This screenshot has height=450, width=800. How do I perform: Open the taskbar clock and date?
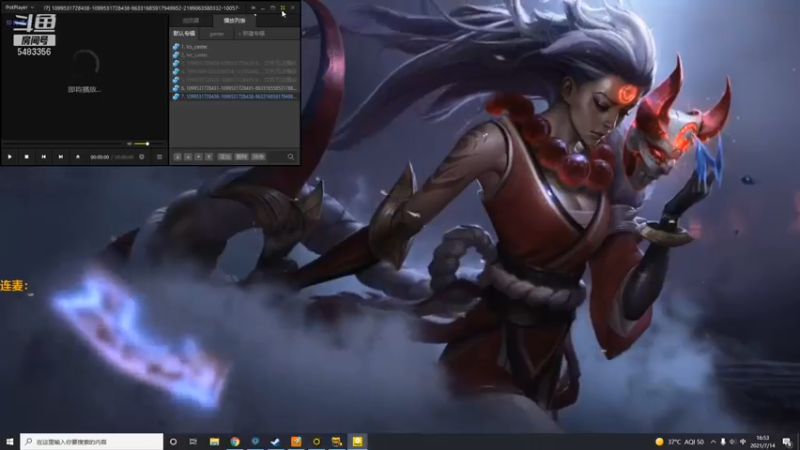[x=763, y=442]
